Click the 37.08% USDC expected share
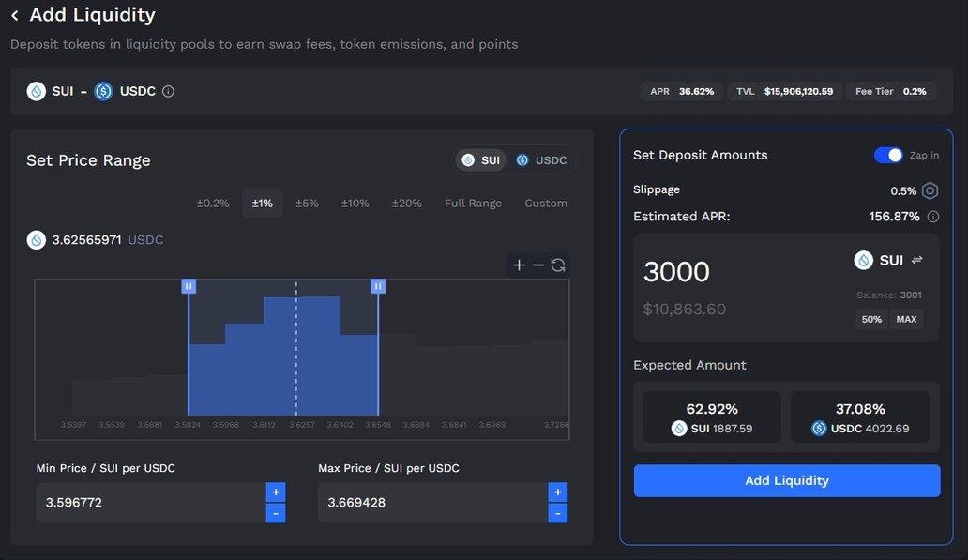The width and height of the screenshot is (968, 560). click(860, 409)
